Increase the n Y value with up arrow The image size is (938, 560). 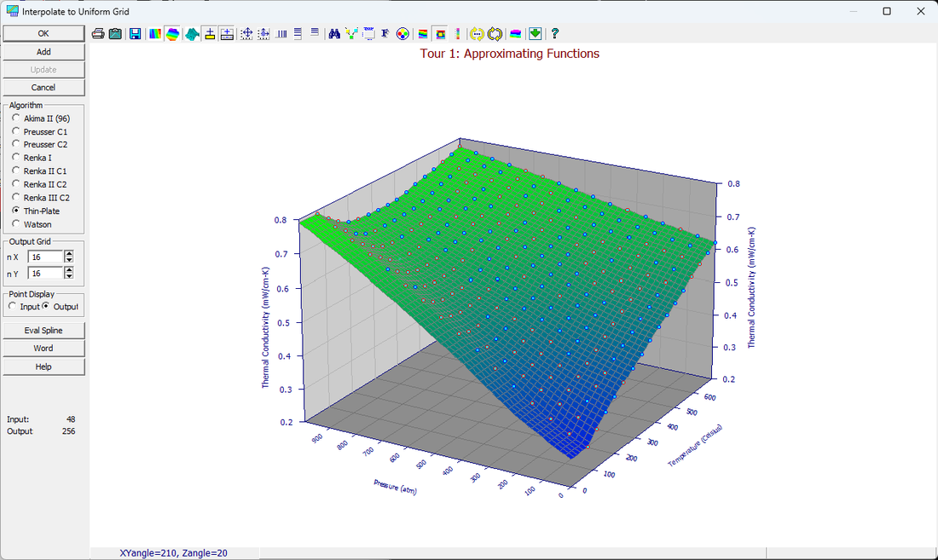click(x=69, y=270)
